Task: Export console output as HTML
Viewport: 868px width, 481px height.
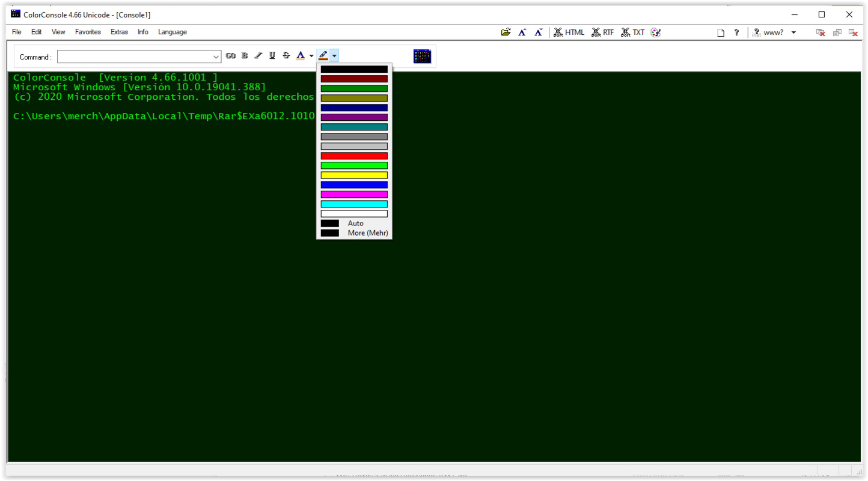Action: click(568, 32)
